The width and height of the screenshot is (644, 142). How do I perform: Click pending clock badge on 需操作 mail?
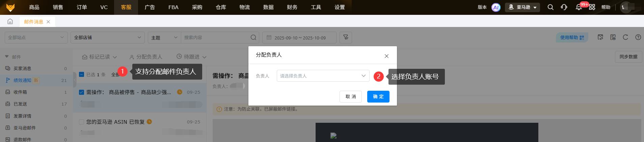pos(180,92)
